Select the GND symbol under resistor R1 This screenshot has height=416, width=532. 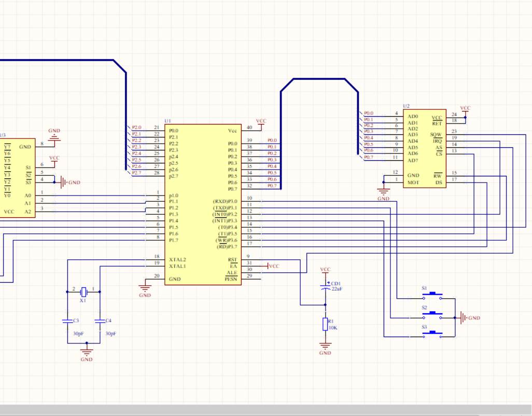coord(325,346)
